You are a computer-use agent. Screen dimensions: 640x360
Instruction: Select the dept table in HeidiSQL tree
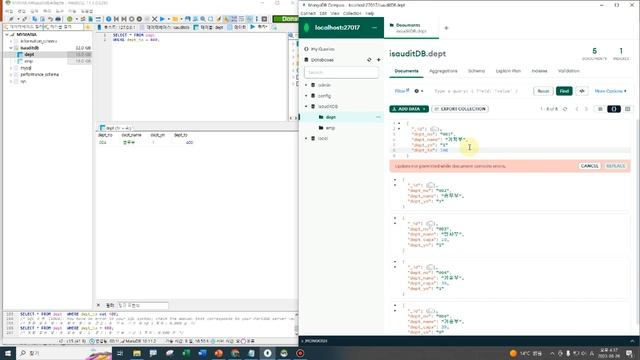point(29,54)
